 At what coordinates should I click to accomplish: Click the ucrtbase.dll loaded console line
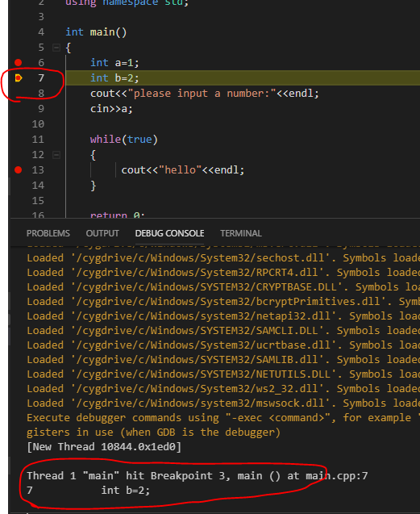coord(223,345)
